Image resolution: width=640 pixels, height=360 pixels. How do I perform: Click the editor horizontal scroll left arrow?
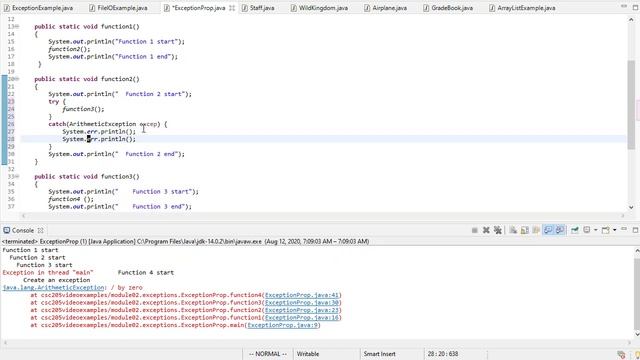point(23,216)
